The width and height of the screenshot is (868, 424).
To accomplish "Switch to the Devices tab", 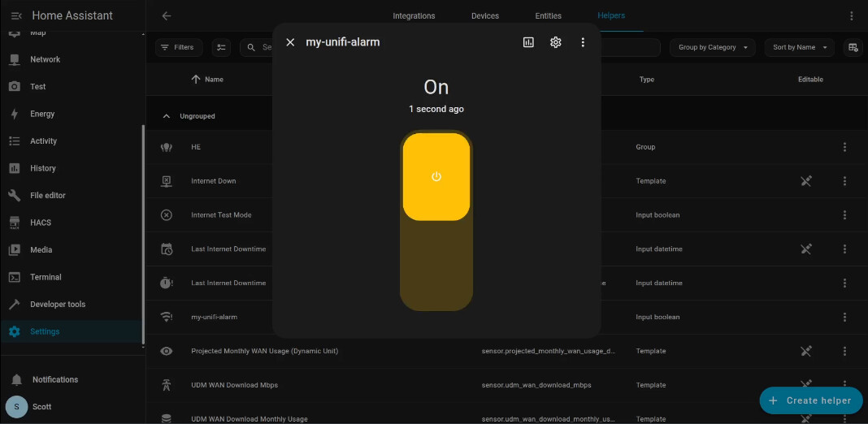I will pos(485,15).
